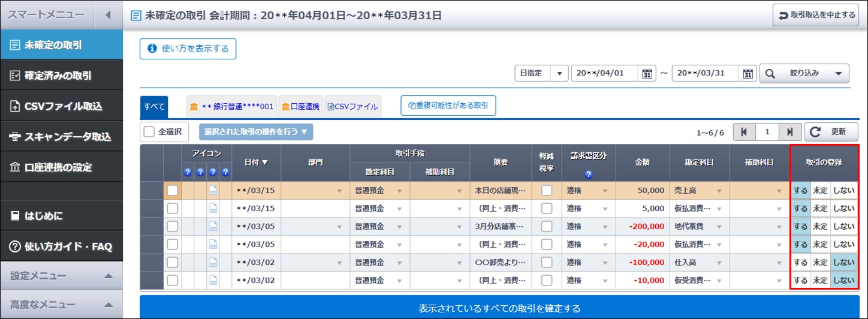Screen dimensions: 868x319
Task: Open スキャンデータ取込 menu
Action: 61,137
